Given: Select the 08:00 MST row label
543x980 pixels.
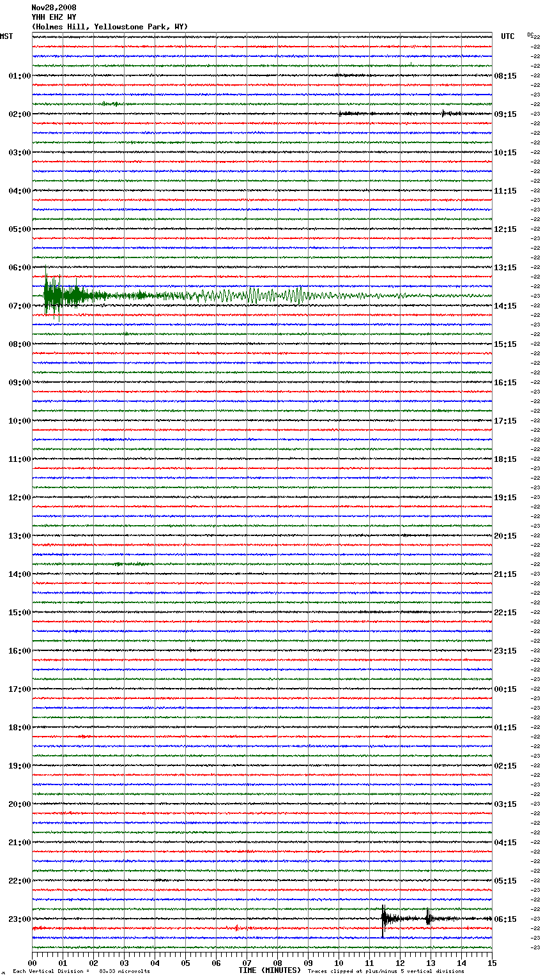Looking at the screenshot, I should tap(20, 344).
